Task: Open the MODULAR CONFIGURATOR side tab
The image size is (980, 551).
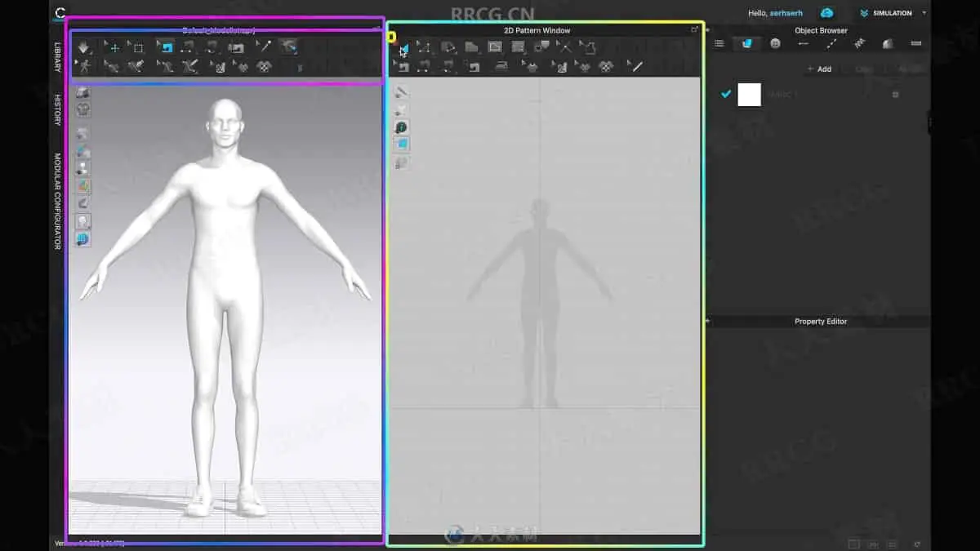Action: coord(57,201)
